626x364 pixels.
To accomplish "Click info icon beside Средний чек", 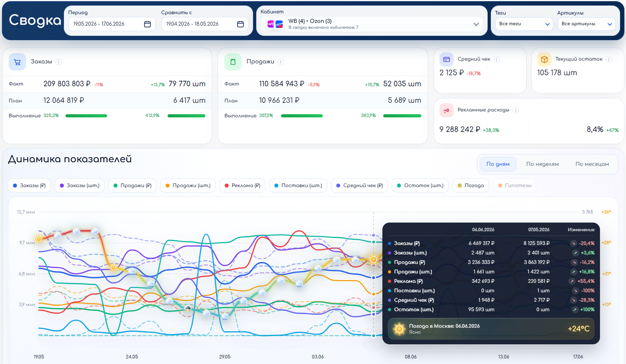I will (x=497, y=59).
